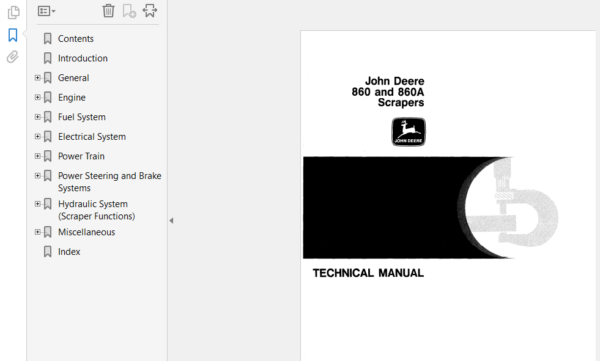
Task: Click bookmark icon beside Hydraulic System entry
Action: (47, 204)
